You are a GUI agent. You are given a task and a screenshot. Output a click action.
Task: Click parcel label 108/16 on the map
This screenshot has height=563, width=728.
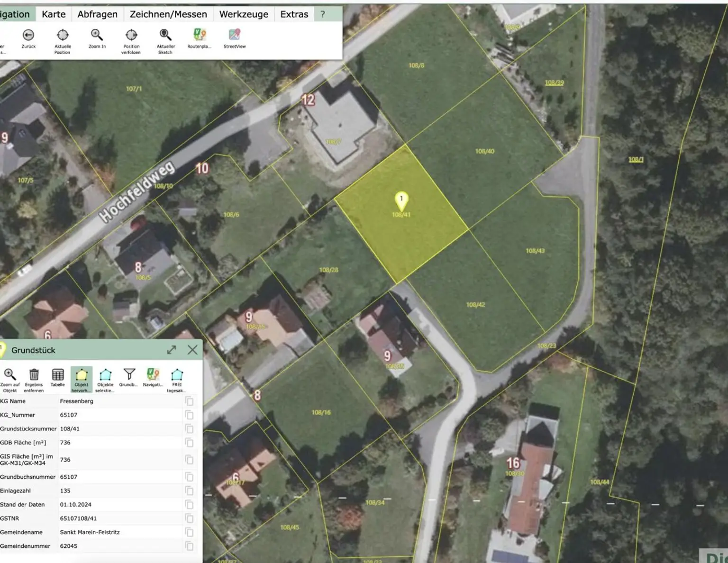pos(321,412)
